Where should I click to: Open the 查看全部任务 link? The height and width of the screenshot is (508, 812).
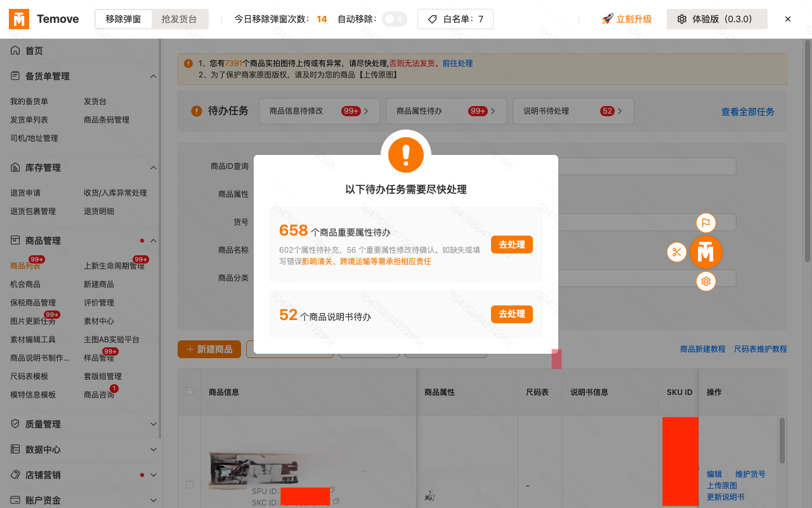pyautogui.click(x=748, y=111)
